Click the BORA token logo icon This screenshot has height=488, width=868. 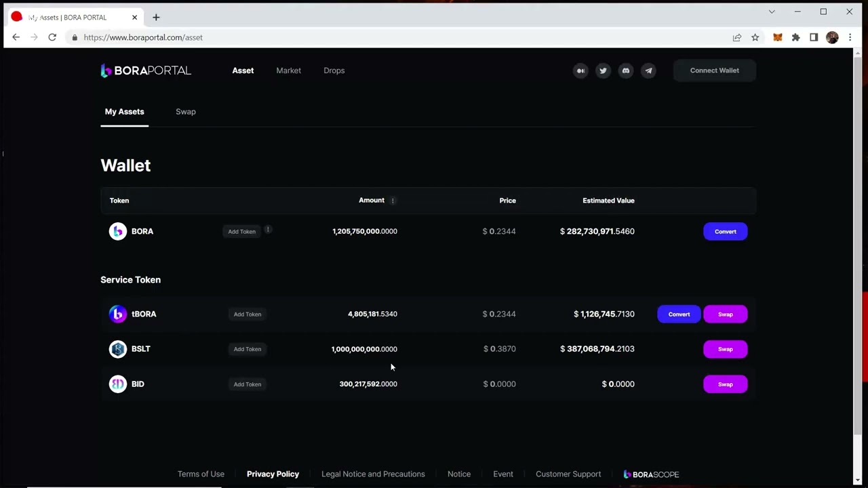coord(118,231)
